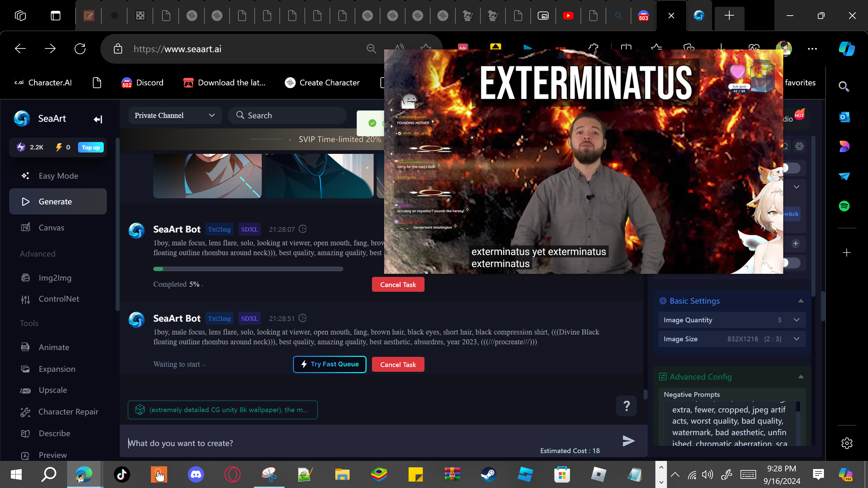Cancel the task at 5% completed

[x=398, y=285]
